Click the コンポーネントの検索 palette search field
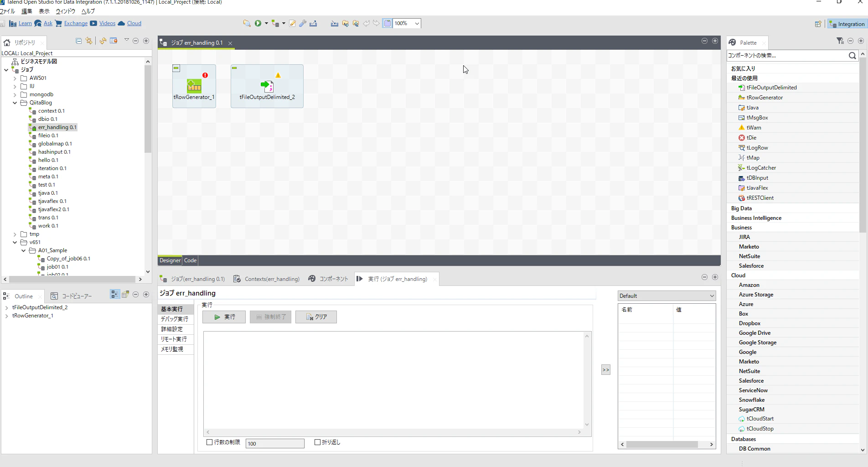Image resolution: width=868 pixels, height=467 pixels. [x=787, y=56]
